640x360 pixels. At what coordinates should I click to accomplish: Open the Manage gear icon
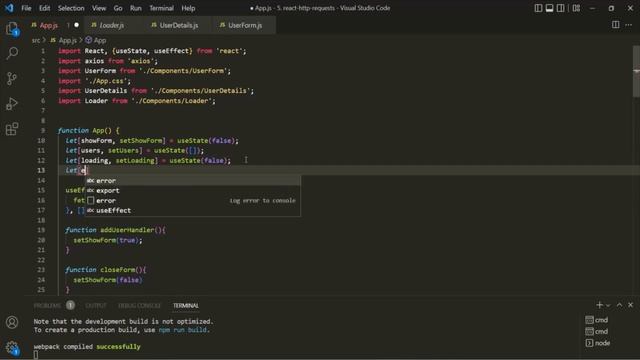pos(12,347)
